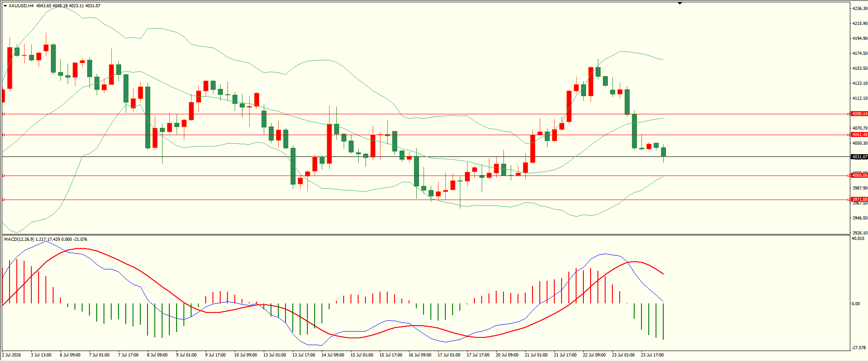Click left anchor square of red 3971.88 line
The image size is (868, 361).
4,200
